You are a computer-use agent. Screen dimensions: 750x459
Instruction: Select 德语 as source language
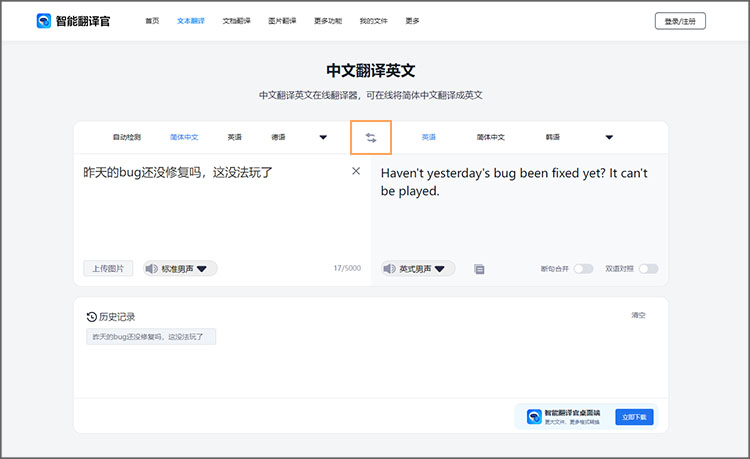click(278, 137)
